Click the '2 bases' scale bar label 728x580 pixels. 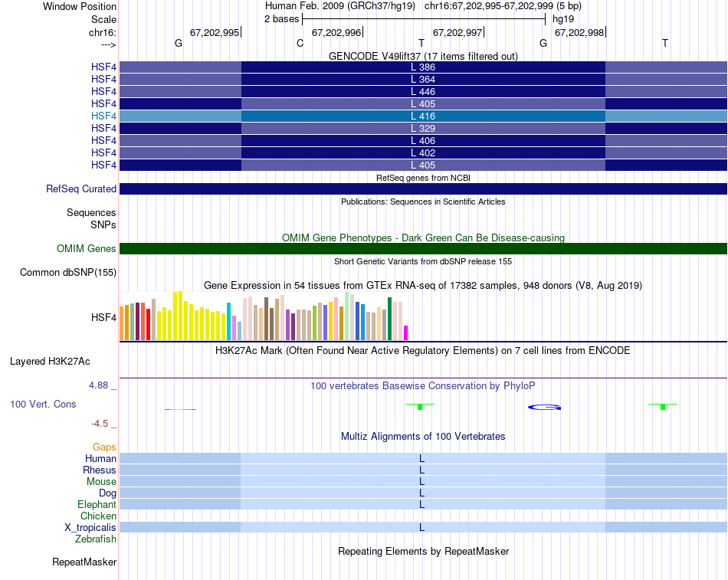click(x=282, y=19)
